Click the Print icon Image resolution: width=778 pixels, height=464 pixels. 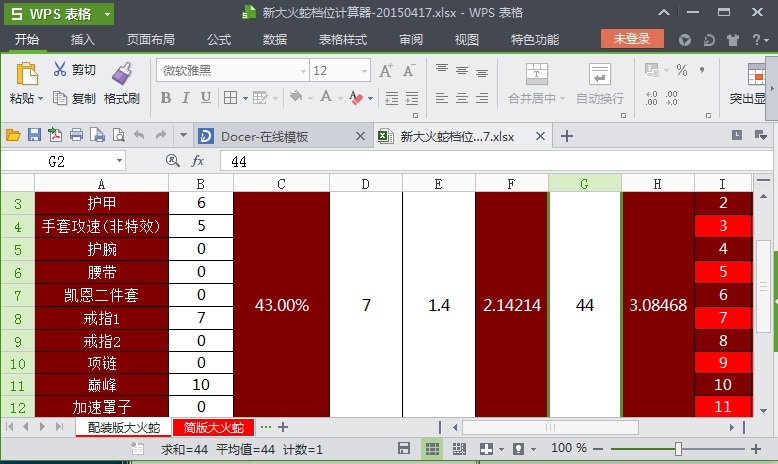(x=76, y=135)
